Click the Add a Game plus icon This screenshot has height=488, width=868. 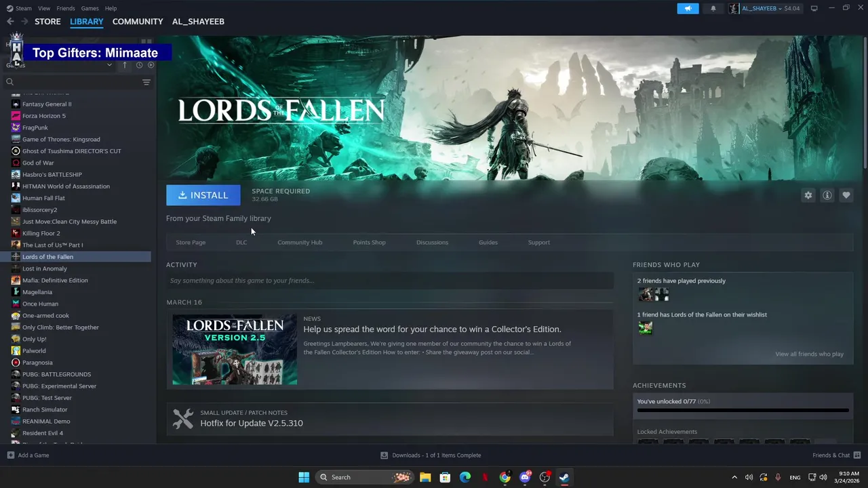[10, 455]
